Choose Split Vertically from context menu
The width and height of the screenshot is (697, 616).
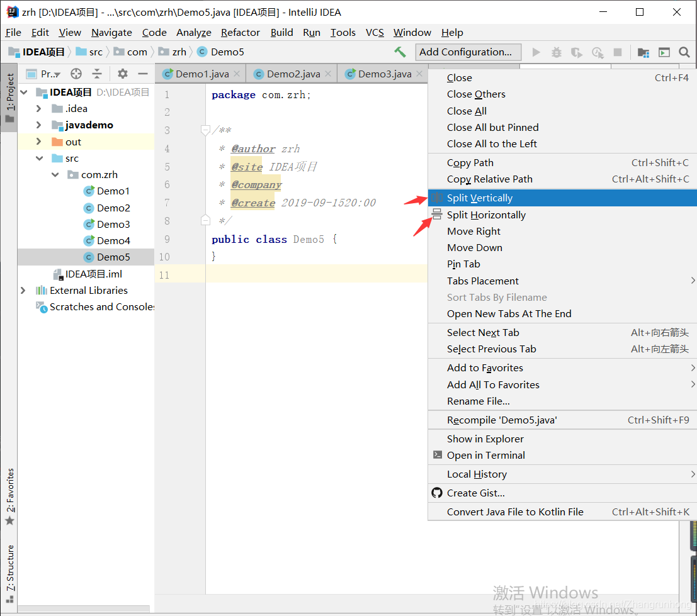click(x=562, y=198)
